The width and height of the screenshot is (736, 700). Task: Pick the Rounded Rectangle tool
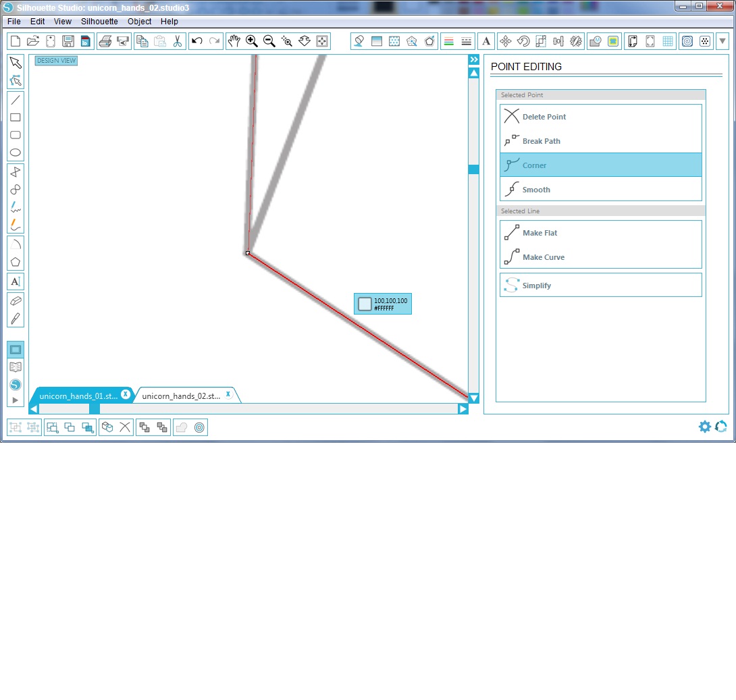16,135
